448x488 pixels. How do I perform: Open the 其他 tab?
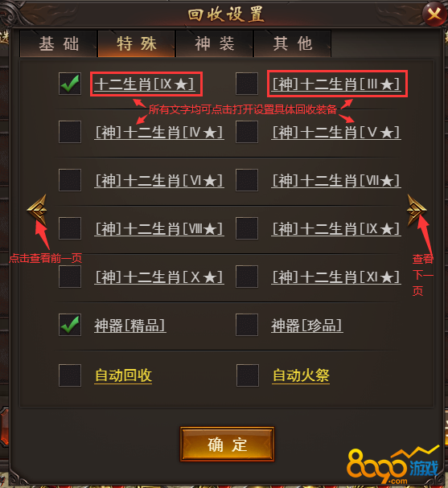(293, 43)
